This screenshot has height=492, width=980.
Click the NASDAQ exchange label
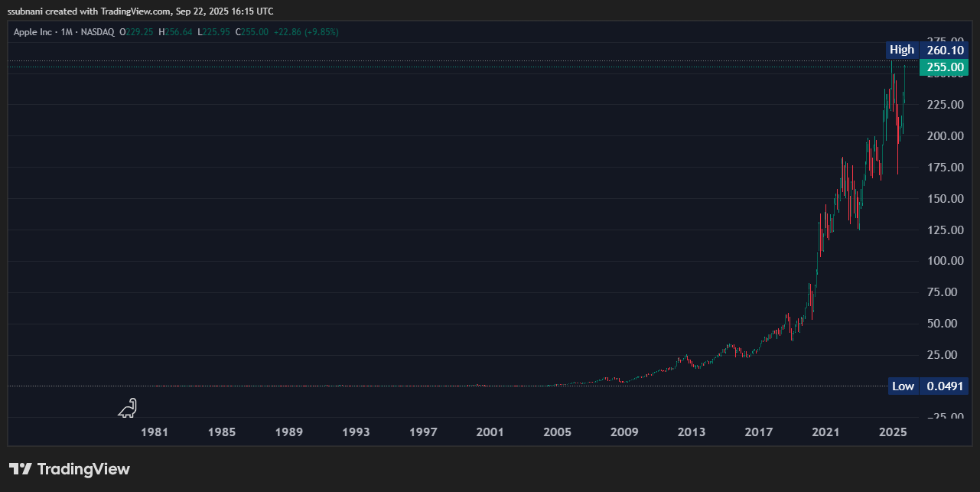[96, 32]
